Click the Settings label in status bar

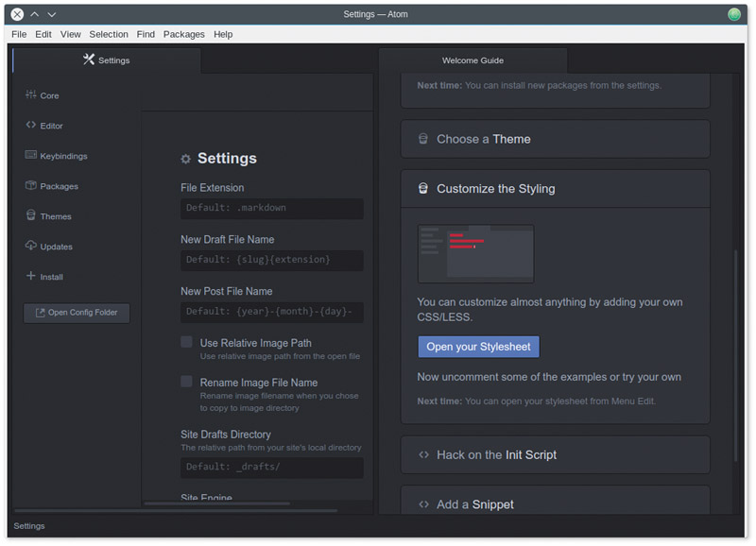click(x=29, y=526)
